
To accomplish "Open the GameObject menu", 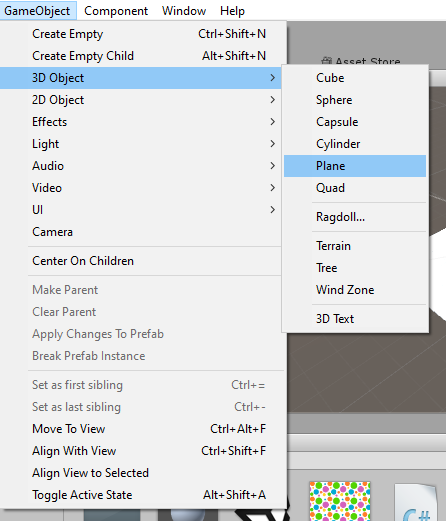I will click(37, 11).
